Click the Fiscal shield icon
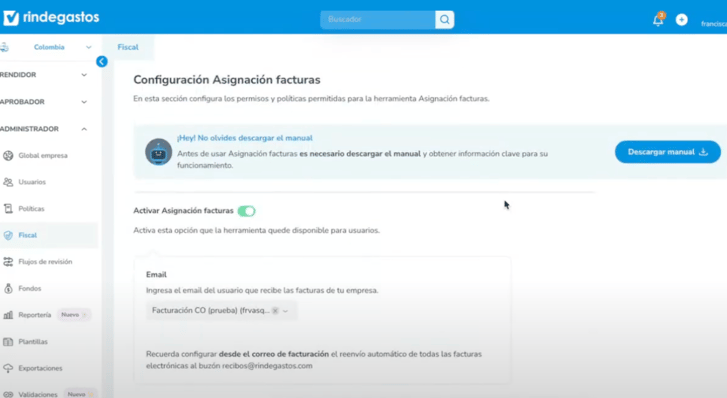 click(8, 235)
